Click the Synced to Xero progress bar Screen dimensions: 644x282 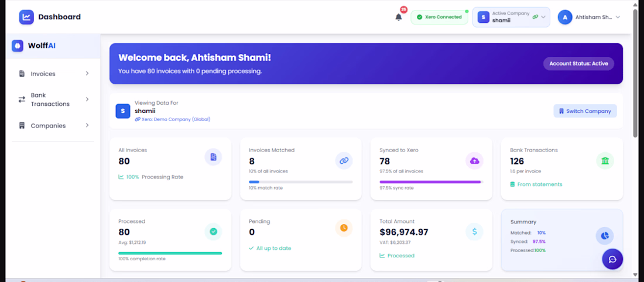click(x=431, y=182)
